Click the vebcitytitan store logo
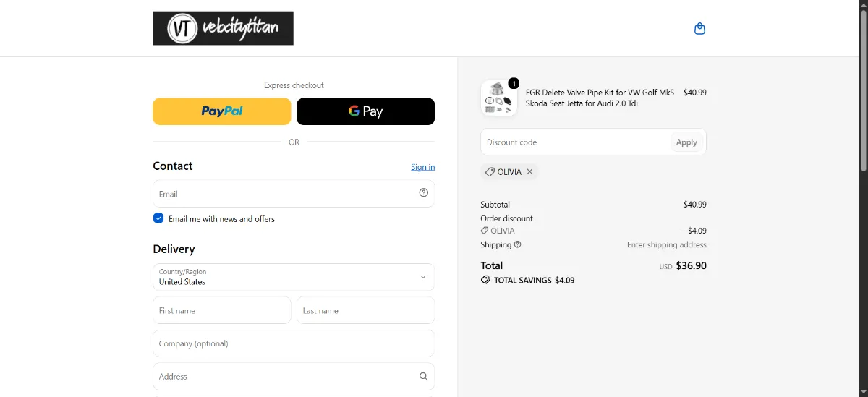Screen dimensions: 868x397 223,28
